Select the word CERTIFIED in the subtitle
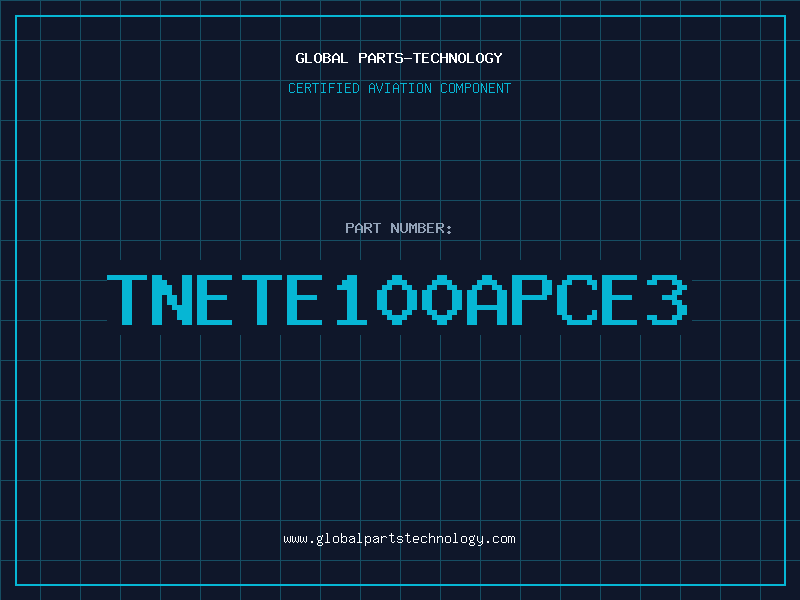This screenshot has width=800, height=600. pyautogui.click(x=323, y=89)
